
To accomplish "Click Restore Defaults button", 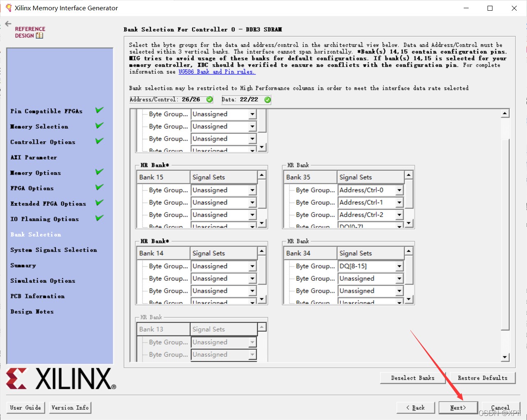I will (x=483, y=378).
